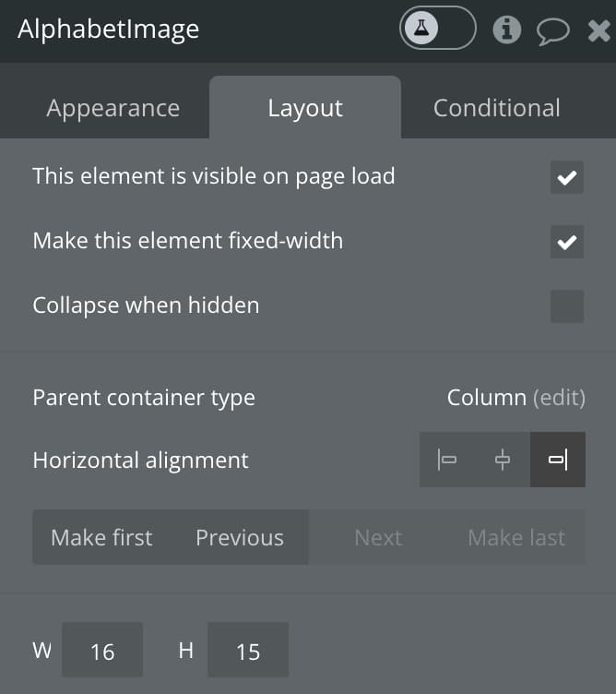This screenshot has height=694, width=616.
Task: Open the comments speech bubble icon
Action: 552,31
